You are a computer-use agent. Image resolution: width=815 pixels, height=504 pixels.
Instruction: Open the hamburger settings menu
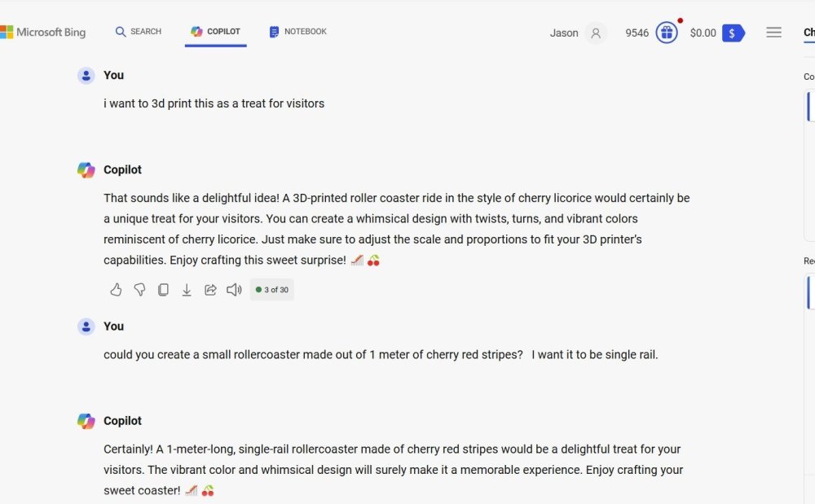point(773,33)
